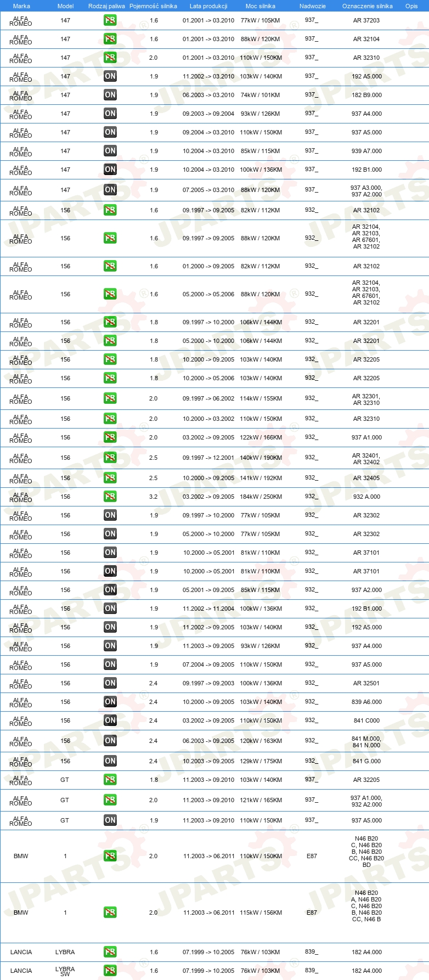Click the Marka column header
The width and height of the screenshot is (429, 980).
click(x=21, y=6)
